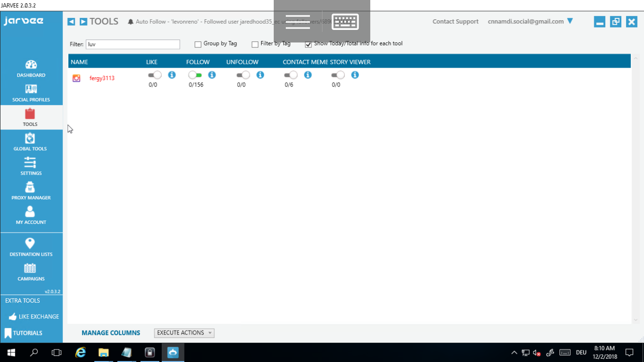Show info for the Follow tool

pos(212,75)
